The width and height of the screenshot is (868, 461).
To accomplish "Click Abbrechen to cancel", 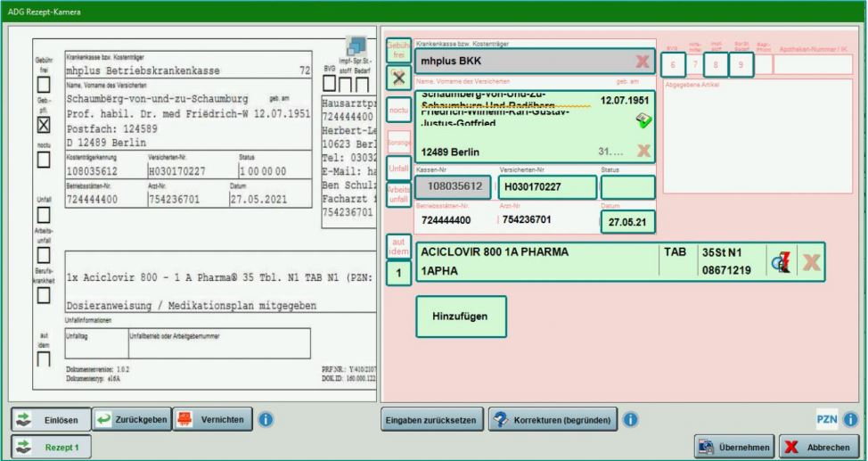I will point(819,447).
